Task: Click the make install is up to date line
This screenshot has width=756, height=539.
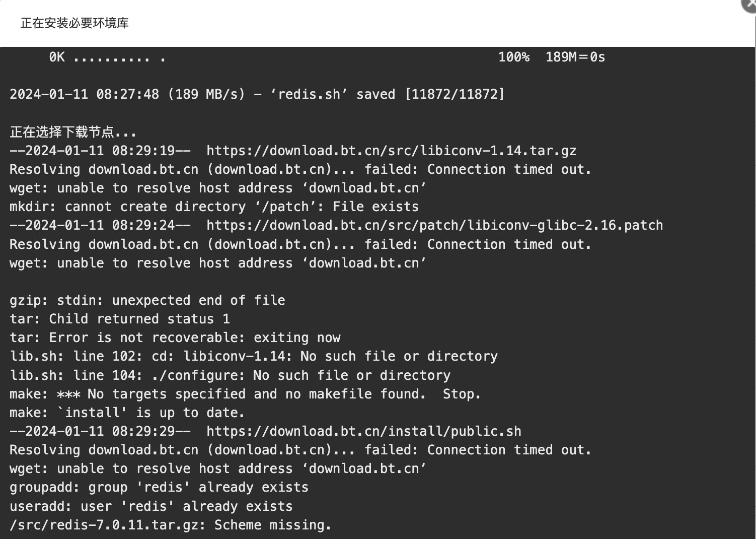Action: tap(127, 413)
